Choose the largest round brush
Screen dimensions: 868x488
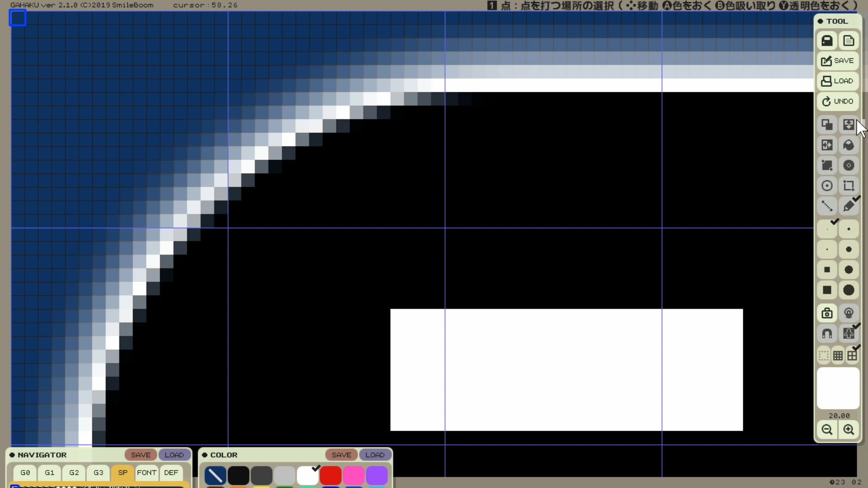(849, 290)
